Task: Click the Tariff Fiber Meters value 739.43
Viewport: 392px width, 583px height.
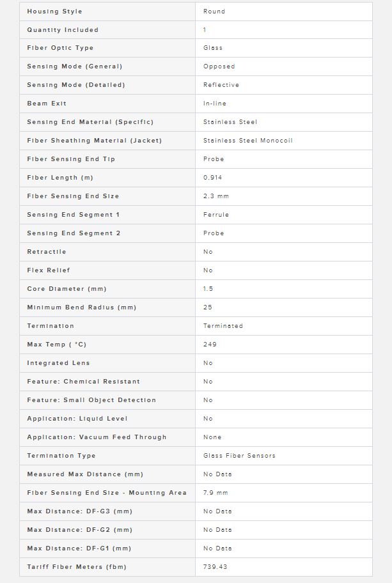Action: (215, 567)
